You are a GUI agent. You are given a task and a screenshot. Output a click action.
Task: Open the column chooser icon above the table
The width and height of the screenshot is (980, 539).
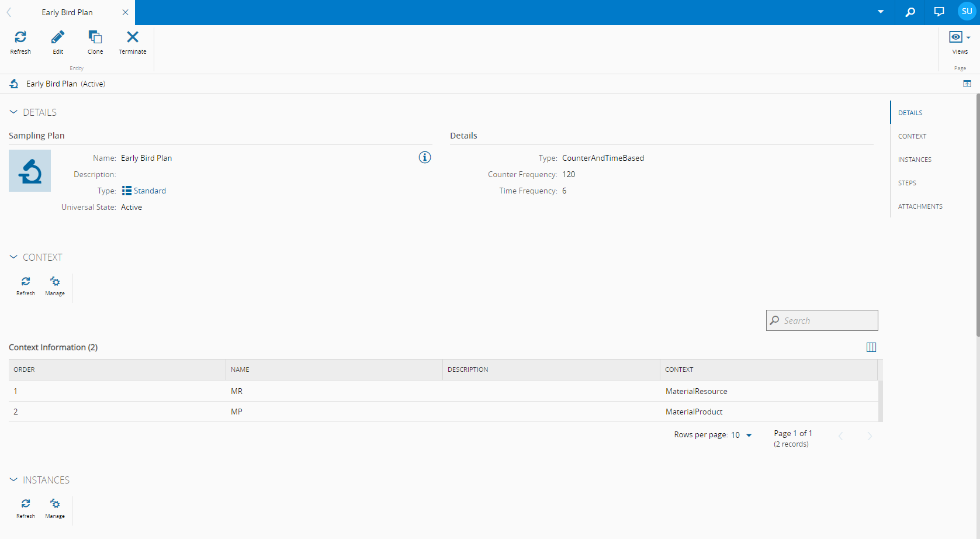coord(871,347)
